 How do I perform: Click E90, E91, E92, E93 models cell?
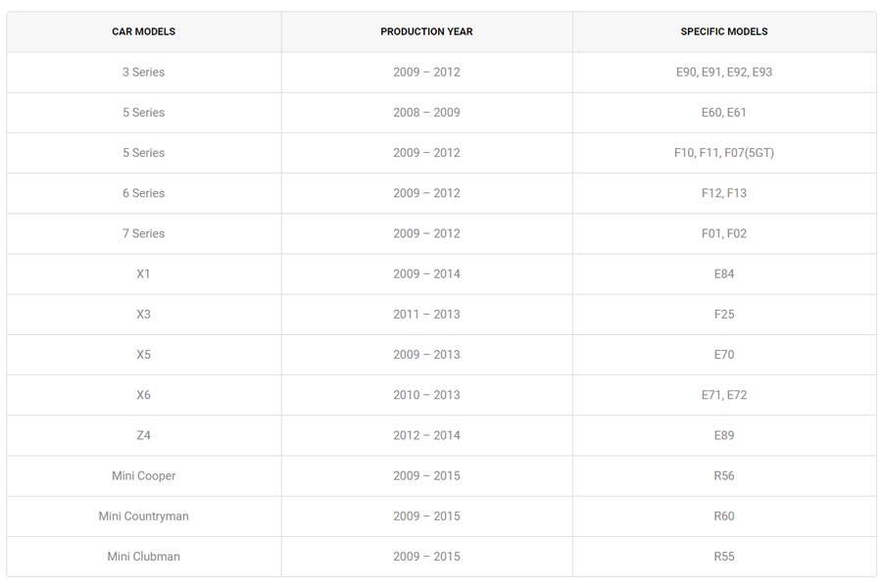click(x=724, y=73)
